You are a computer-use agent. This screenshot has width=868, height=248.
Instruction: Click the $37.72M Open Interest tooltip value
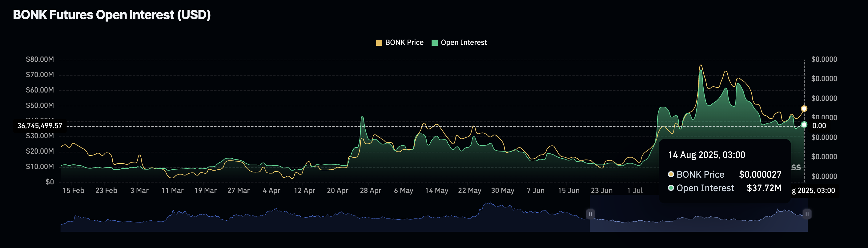pos(764,188)
